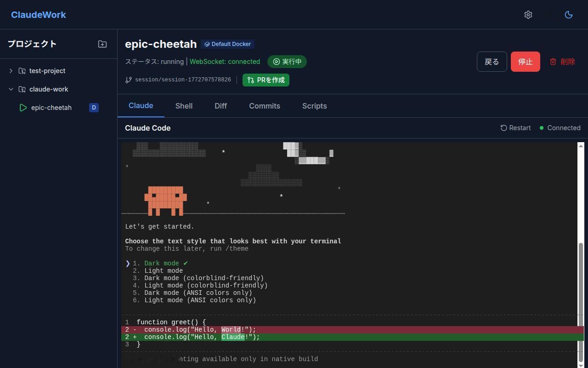
Task: Open the Scripts tab
Action: (x=315, y=106)
